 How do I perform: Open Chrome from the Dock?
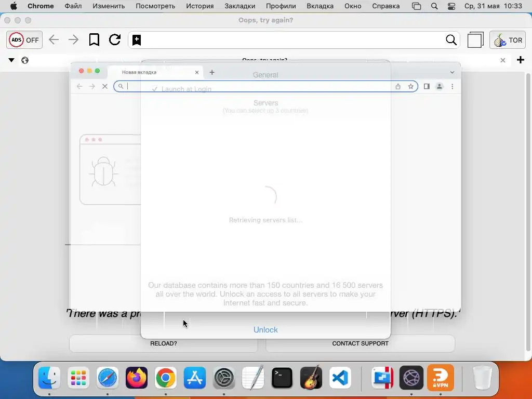pos(166,378)
